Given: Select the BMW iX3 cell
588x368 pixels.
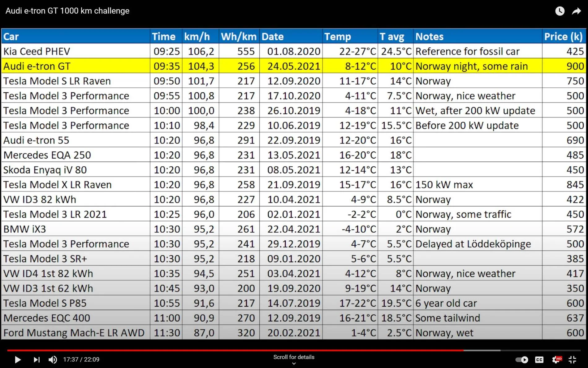Looking at the screenshot, I should tap(76, 229).
